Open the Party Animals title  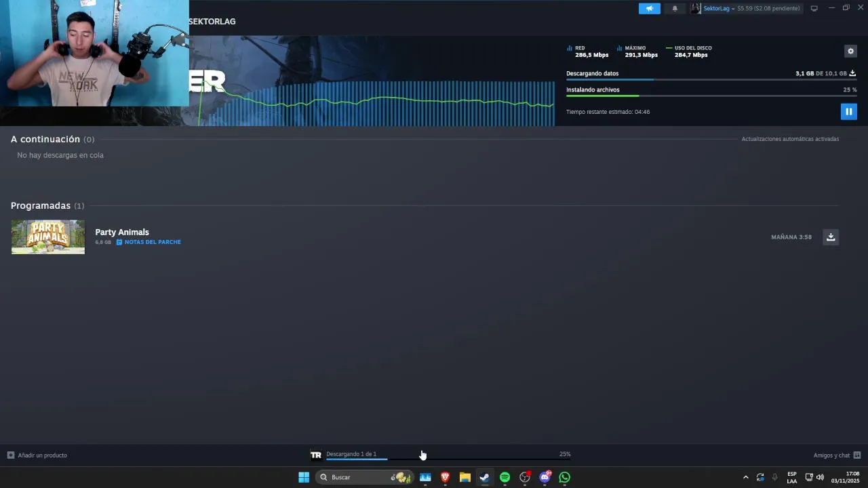pyautogui.click(x=122, y=232)
